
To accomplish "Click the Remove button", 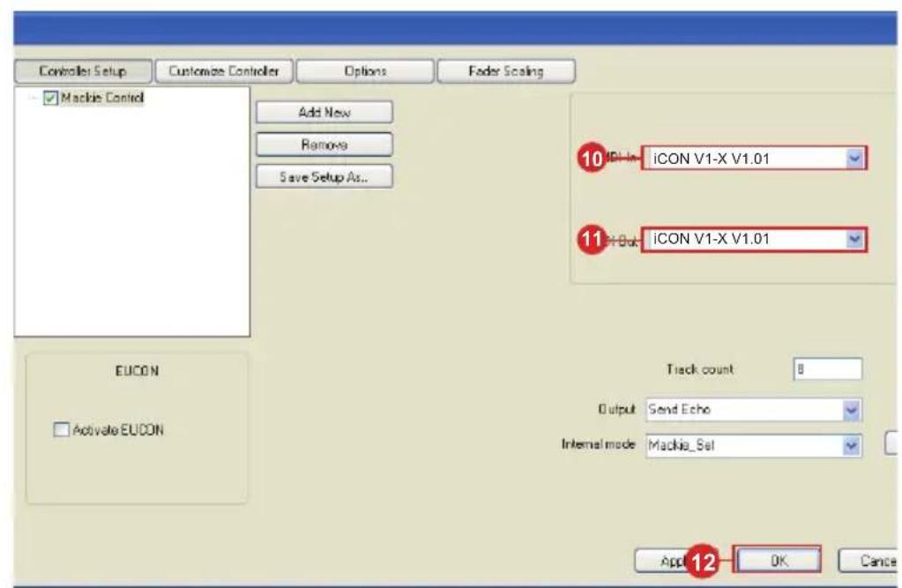I will click(x=324, y=145).
